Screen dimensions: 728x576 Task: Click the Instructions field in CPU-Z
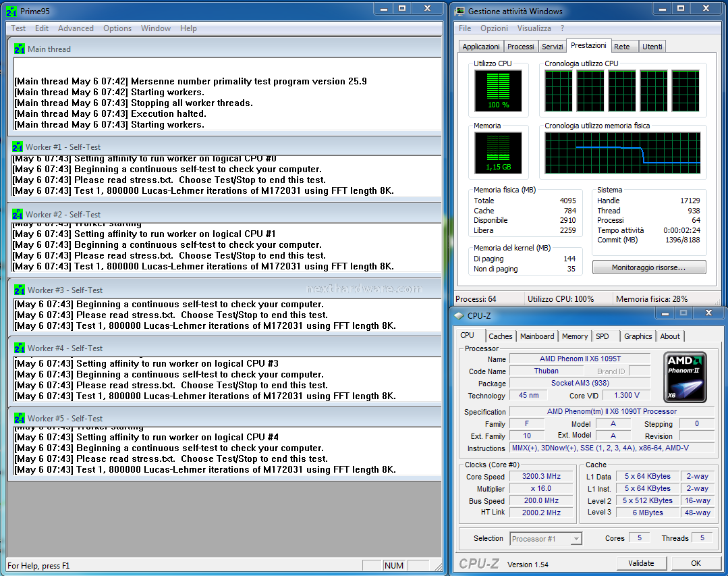pos(612,448)
